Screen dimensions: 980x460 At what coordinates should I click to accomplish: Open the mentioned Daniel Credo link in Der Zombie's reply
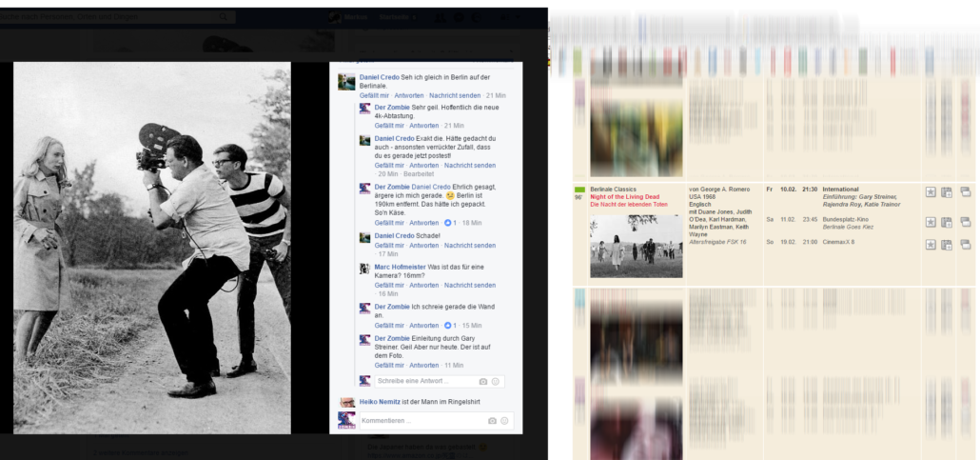[x=431, y=187]
